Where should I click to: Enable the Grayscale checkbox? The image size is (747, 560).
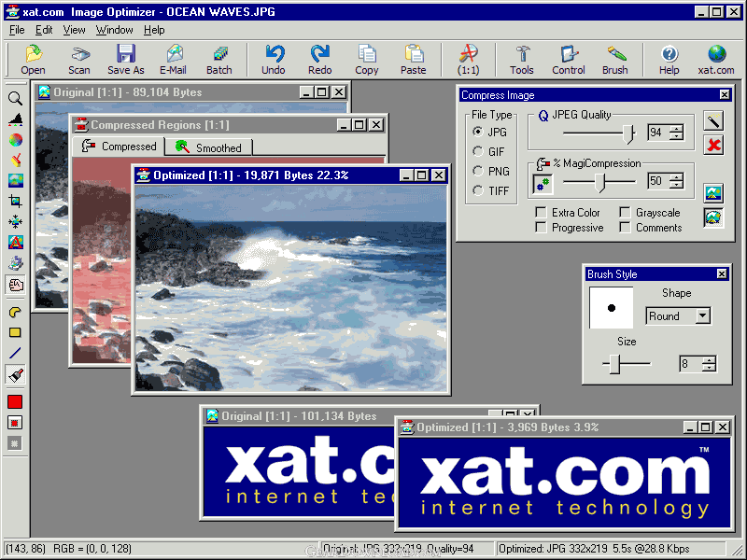tap(625, 213)
